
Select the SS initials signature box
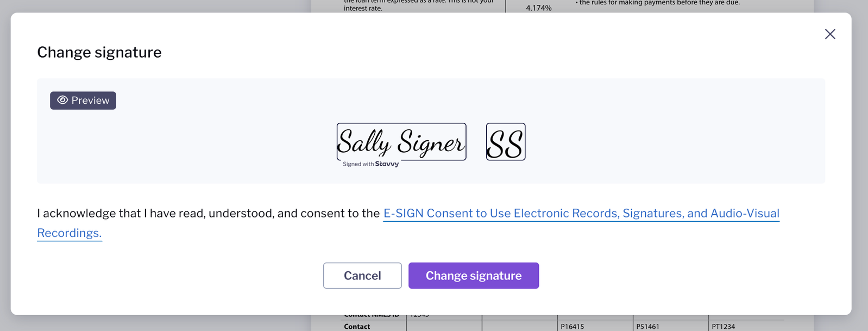[506, 142]
